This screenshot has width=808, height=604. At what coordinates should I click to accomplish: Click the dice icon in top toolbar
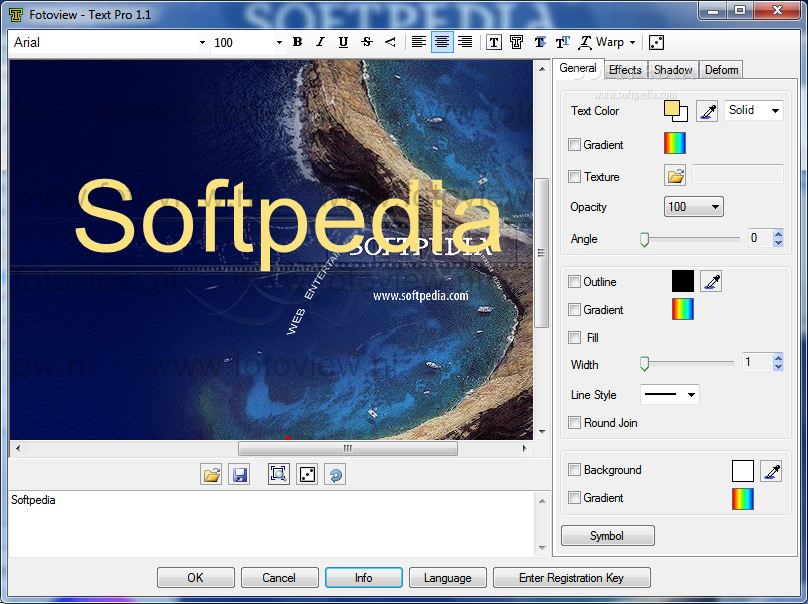pos(656,43)
